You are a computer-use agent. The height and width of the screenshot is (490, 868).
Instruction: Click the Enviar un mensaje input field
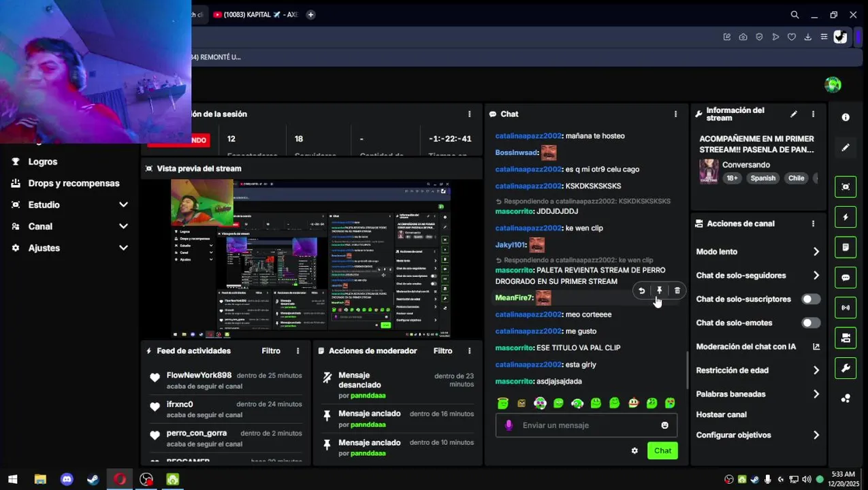586,425
